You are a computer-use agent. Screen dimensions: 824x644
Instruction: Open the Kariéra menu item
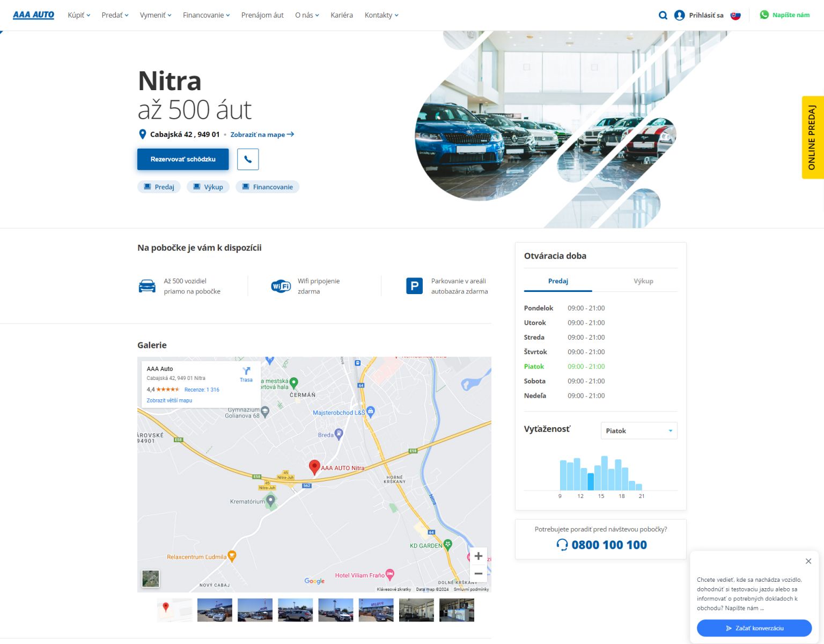342,15
